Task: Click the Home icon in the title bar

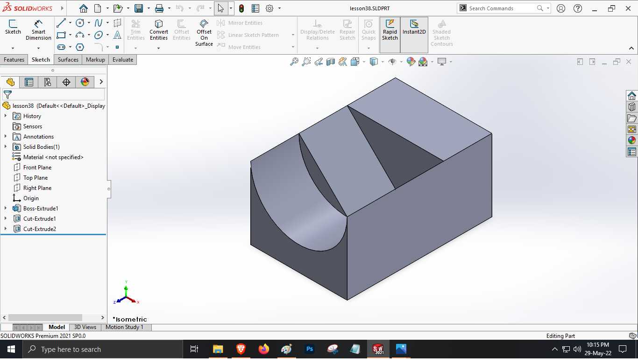Action: tap(83, 8)
